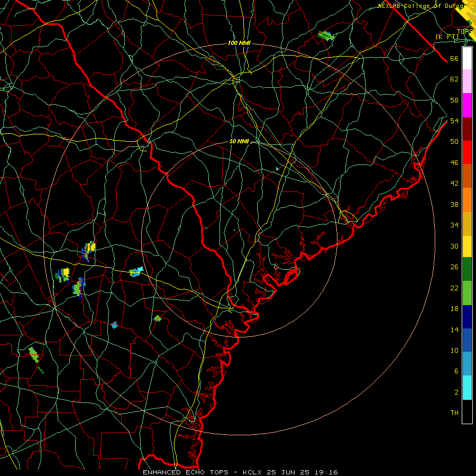Click the light pink legend swatch
The image size is (476, 476).
[x=467, y=81]
